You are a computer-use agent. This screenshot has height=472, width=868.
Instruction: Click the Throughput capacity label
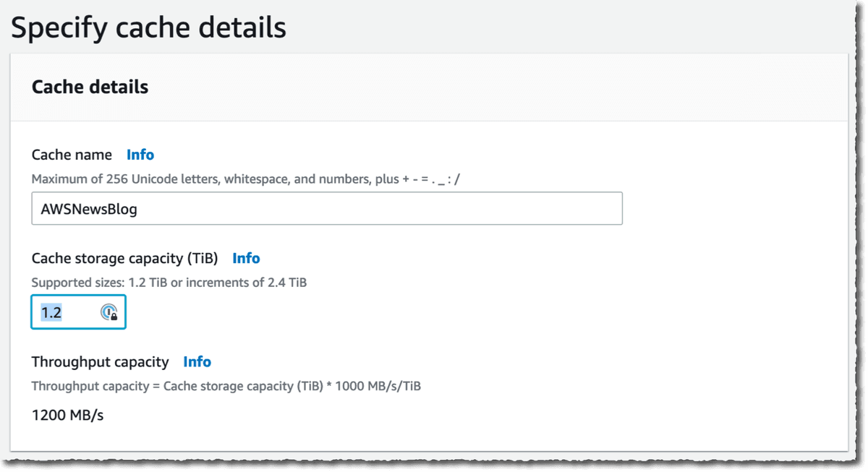pos(100,361)
